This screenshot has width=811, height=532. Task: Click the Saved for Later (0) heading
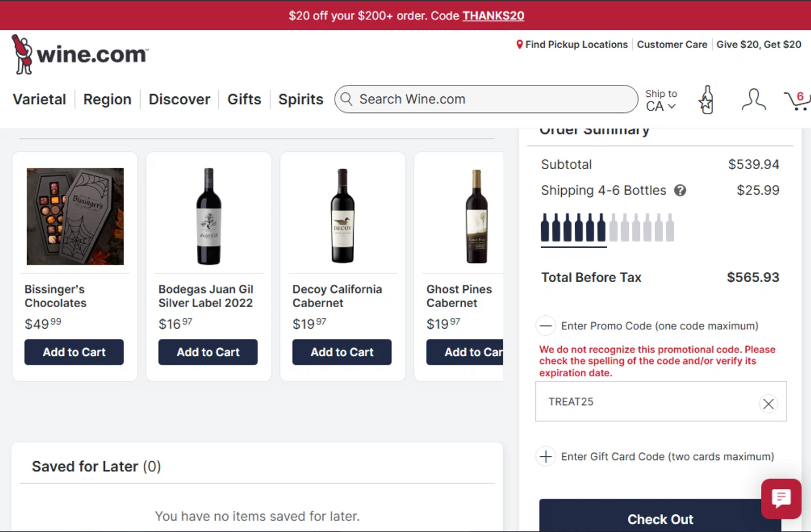click(x=96, y=466)
